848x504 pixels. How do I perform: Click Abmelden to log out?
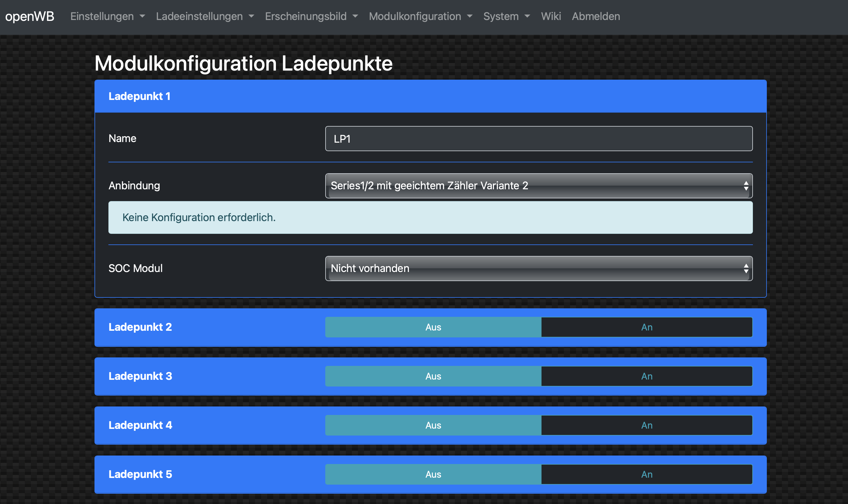pyautogui.click(x=596, y=16)
